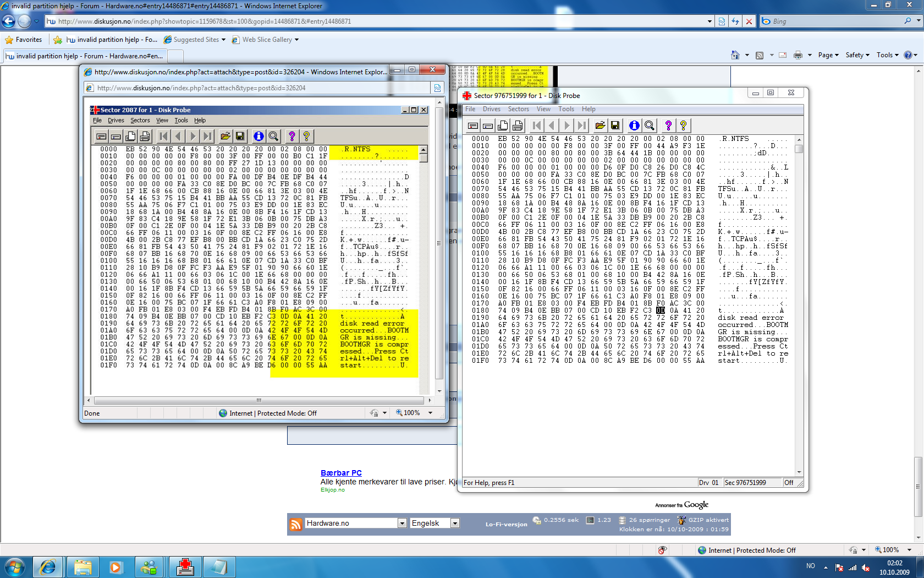Screen dimensions: 924x578
Task: Open Help menu in right Disk Probe
Action: coord(588,109)
